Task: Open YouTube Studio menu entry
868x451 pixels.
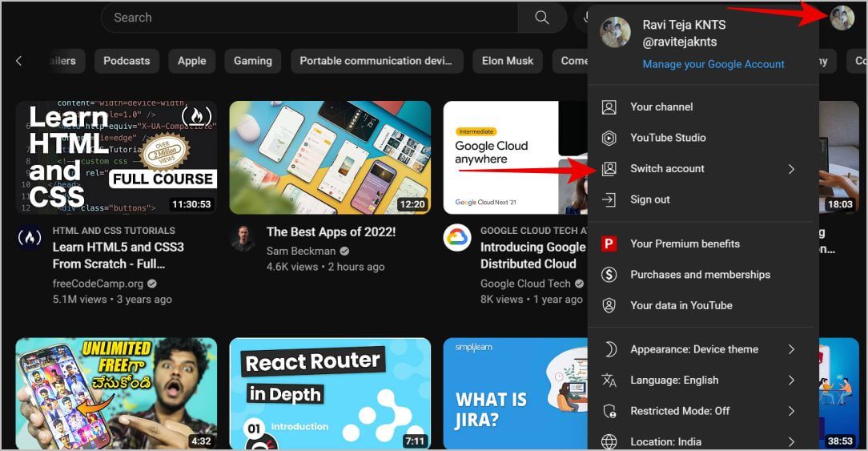Action: pos(703,138)
